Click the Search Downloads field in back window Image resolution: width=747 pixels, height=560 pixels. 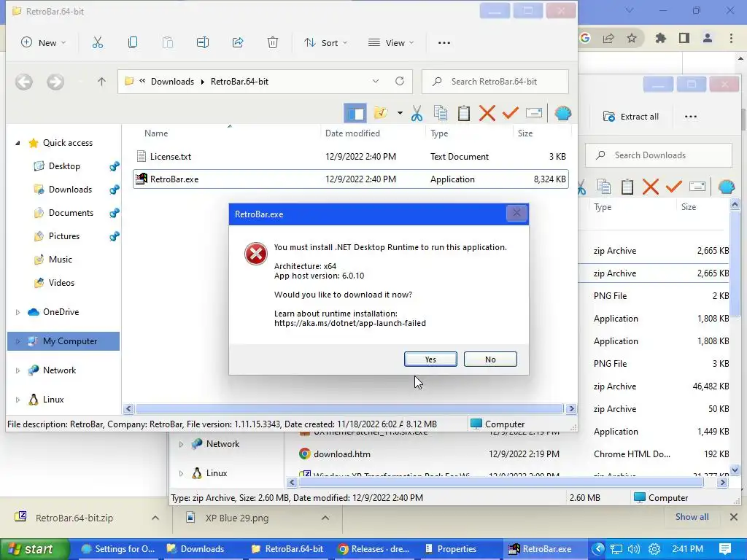[659, 155]
